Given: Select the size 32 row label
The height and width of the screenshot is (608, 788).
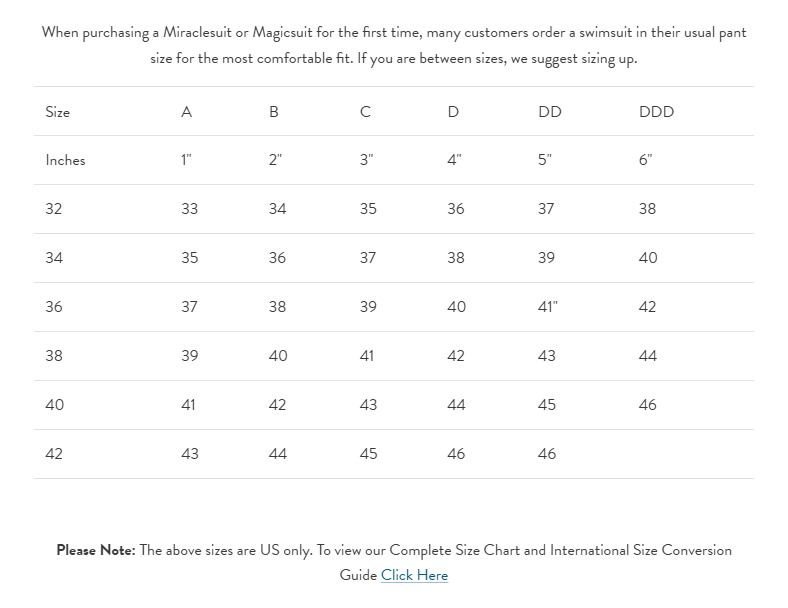Looking at the screenshot, I should (x=54, y=209).
